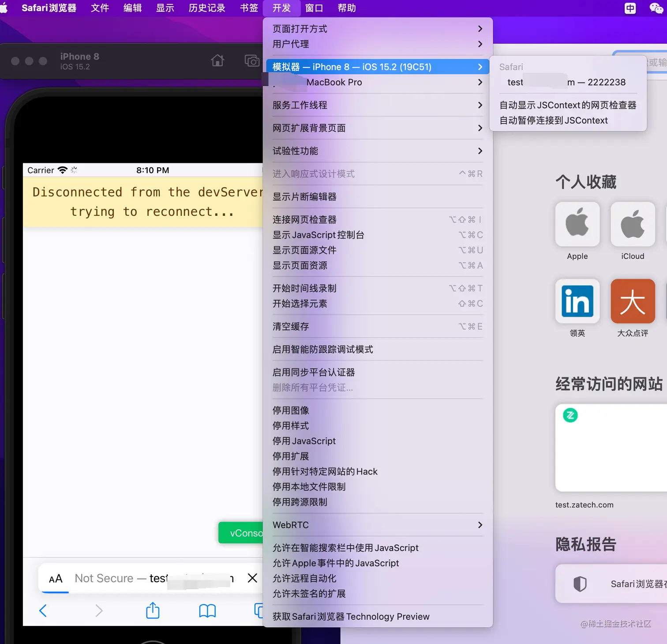Toggle 停用针对特定网站的 Hack

378,471
